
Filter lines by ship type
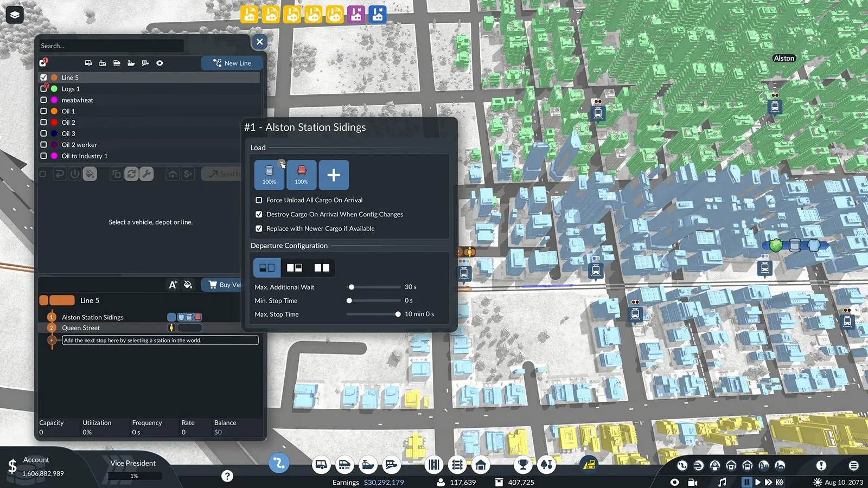(131, 63)
